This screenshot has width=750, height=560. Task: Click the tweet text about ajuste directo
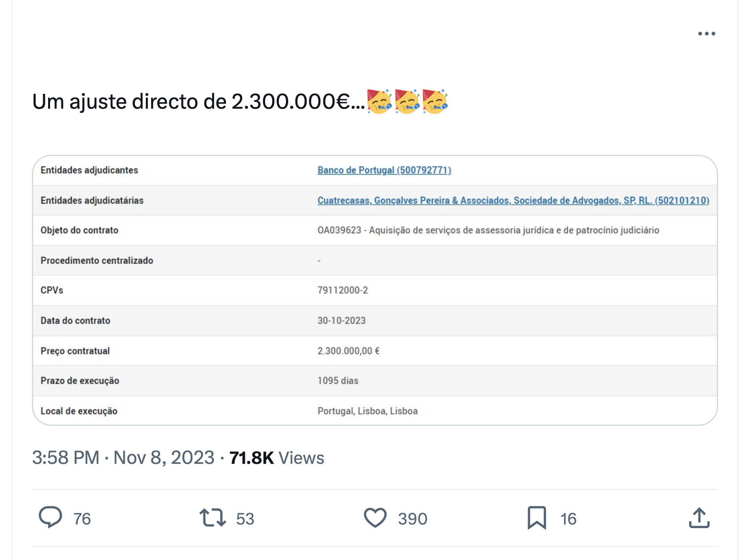(x=198, y=101)
